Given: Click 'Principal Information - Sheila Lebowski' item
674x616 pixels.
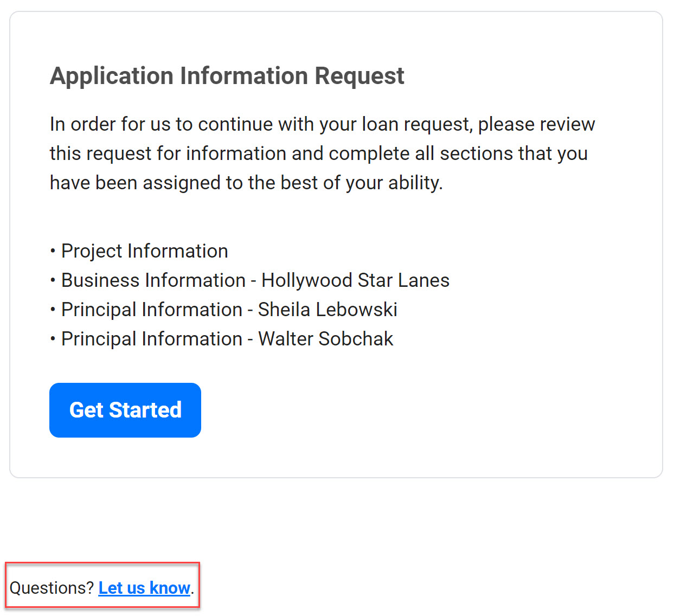Looking at the screenshot, I should click(224, 310).
